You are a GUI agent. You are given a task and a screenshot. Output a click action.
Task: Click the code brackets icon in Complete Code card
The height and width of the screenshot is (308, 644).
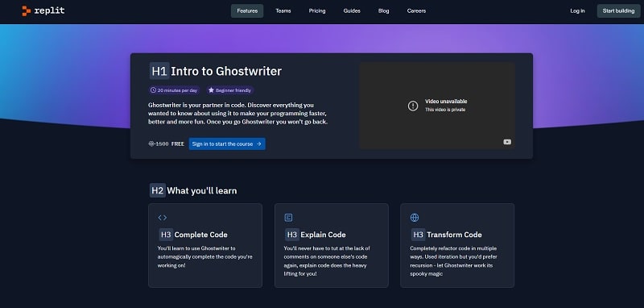163,218
